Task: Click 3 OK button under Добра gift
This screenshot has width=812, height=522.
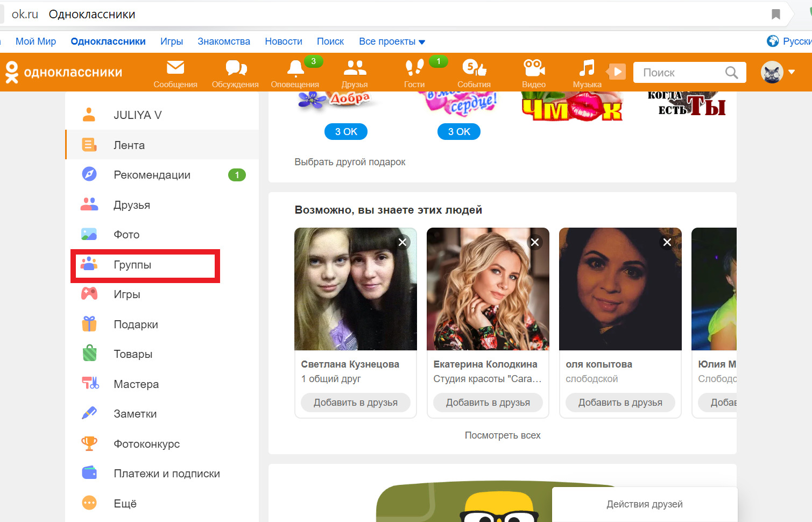Action: click(346, 132)
